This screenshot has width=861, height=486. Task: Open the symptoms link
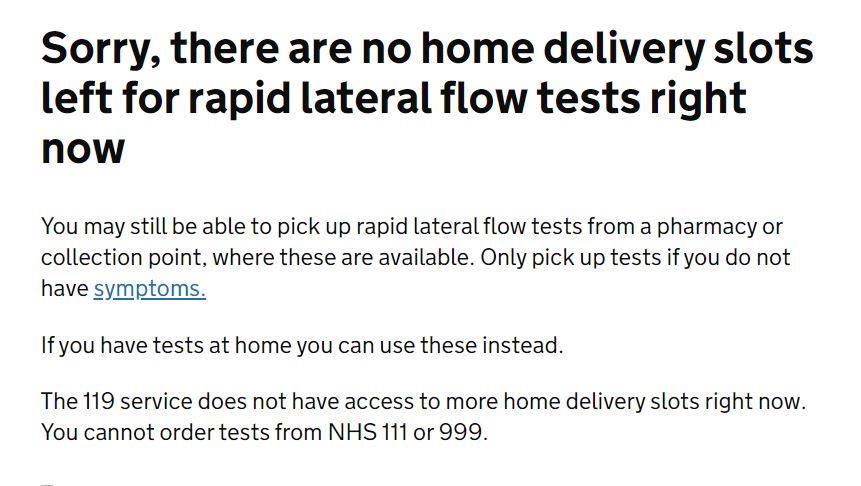(x=149, y=289)
